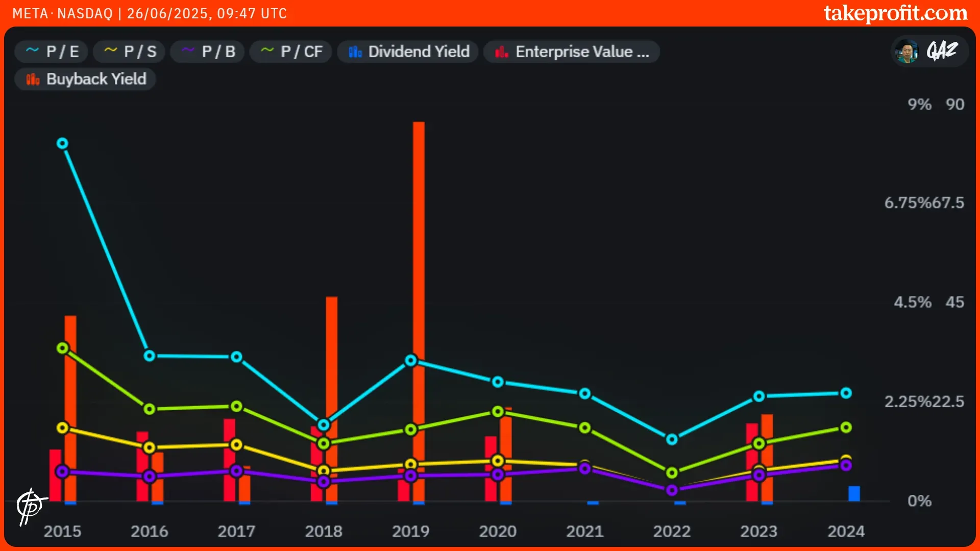This screenshot has height=551, width=980.
Task: Click the orange Buyback Yield bar icon
Action: 33,79
